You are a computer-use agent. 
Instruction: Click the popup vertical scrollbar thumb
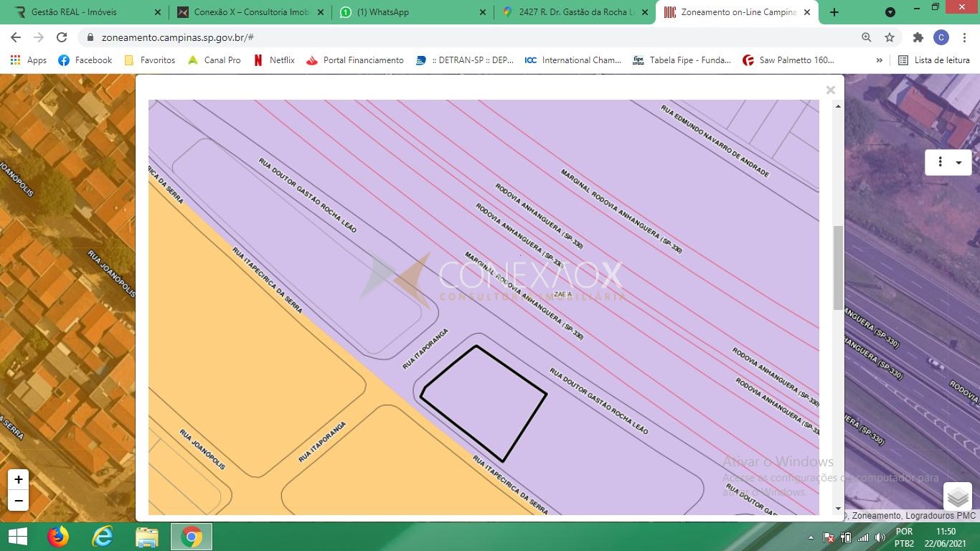838,268
